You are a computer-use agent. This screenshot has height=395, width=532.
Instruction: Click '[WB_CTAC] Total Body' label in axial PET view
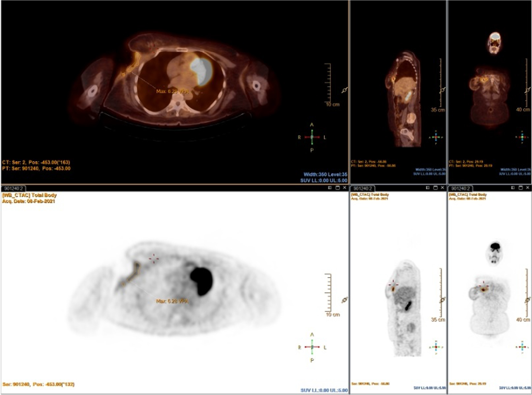(x=29, y=195)
